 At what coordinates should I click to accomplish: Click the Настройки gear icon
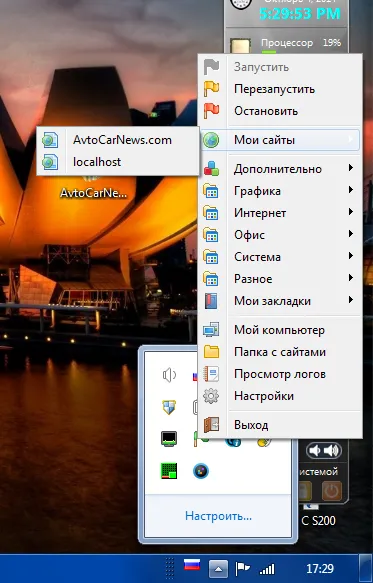click(211, 396)
